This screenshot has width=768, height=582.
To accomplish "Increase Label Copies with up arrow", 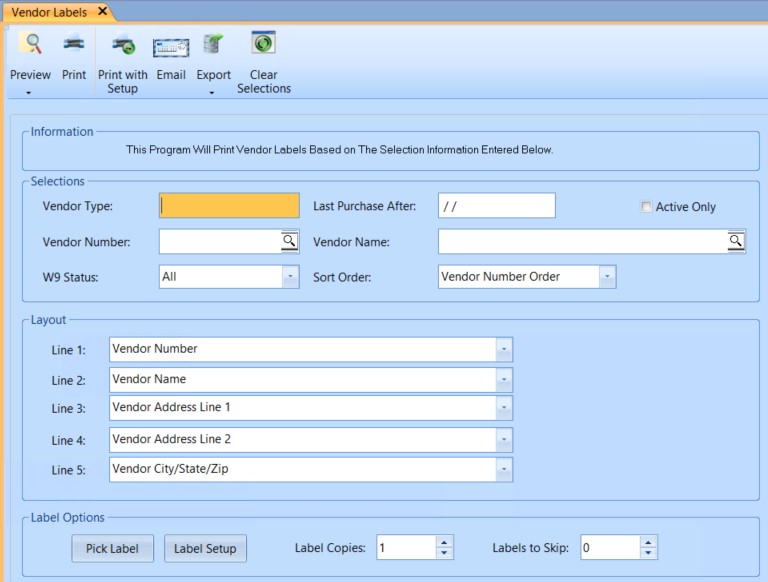I will tap(445, 542).
